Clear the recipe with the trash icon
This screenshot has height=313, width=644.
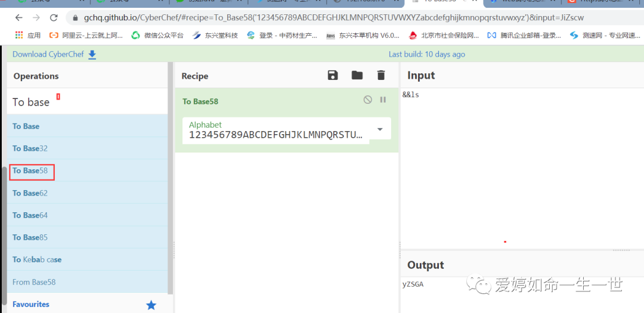click(381, 75)
